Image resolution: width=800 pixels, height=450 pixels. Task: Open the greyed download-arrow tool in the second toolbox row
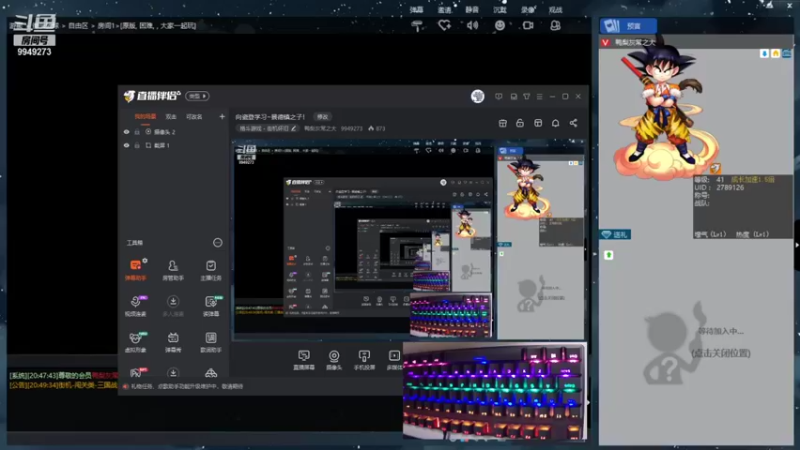click(x=173, y=306)
